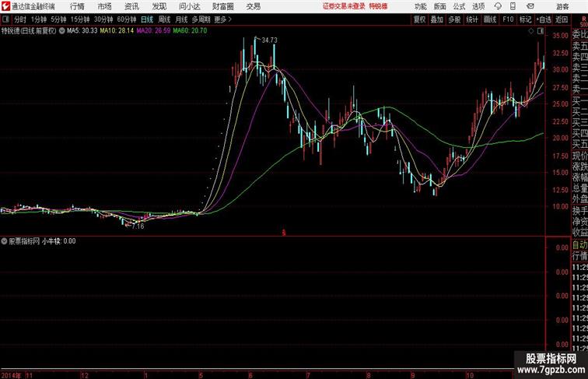The height and width of the screenshot is (379, 588).
Task: Open indicator menu arrow beside 特锐德 title
Action: point(62,31)
